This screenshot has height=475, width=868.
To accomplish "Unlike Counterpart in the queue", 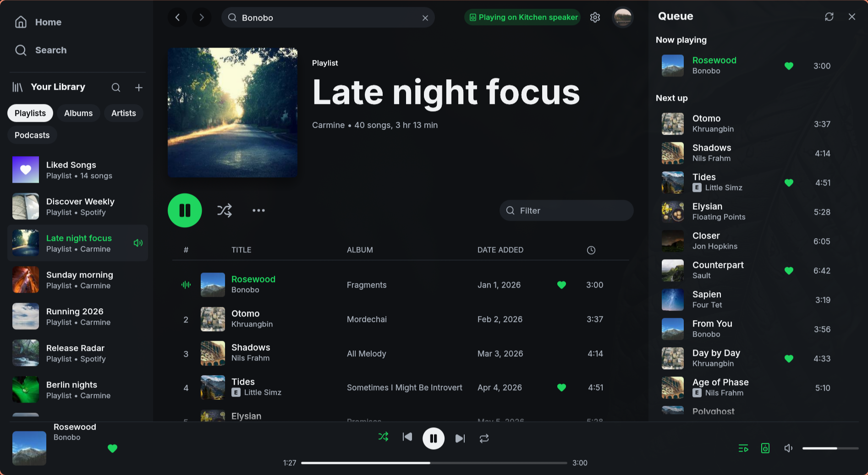I will pyautogui.click(x=789, y=271).
